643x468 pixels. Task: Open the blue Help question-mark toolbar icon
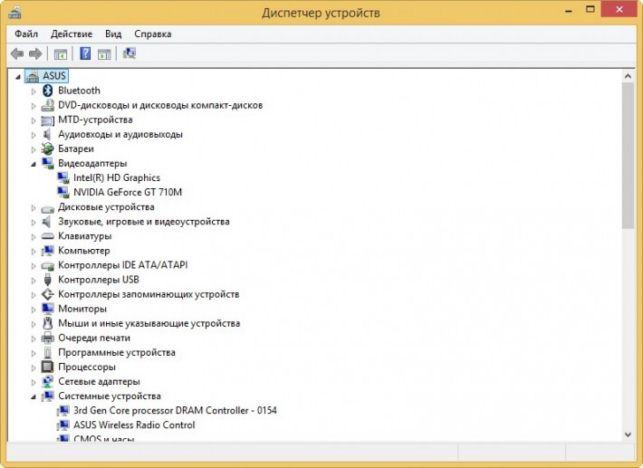pyautogui.click(x=85, y=53)
